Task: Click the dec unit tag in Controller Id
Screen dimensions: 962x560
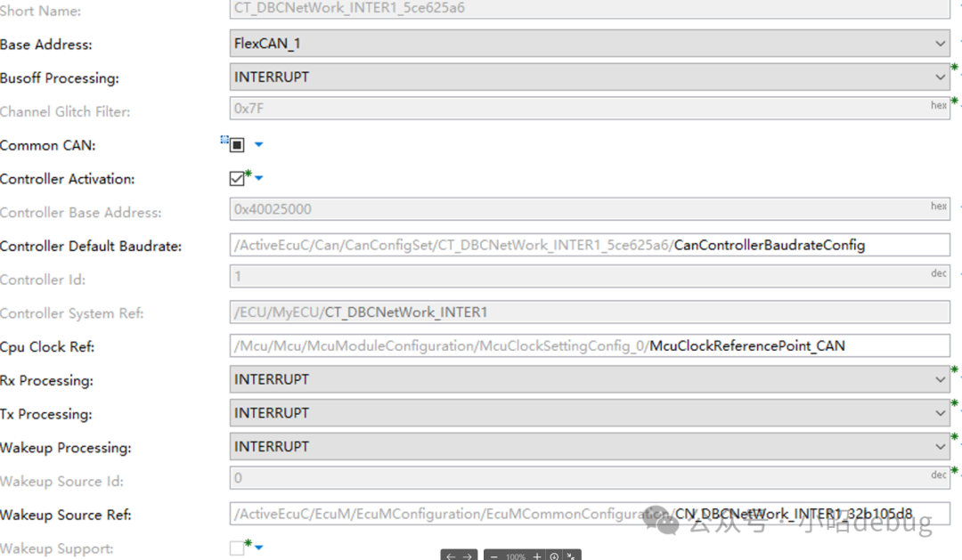Action: click(939, 273)
